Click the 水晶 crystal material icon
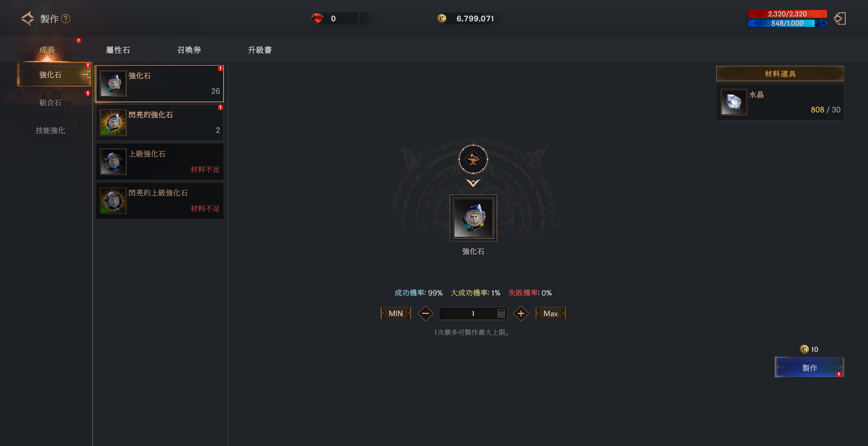The width and height of the screenshot is (868, 446). 734,102
